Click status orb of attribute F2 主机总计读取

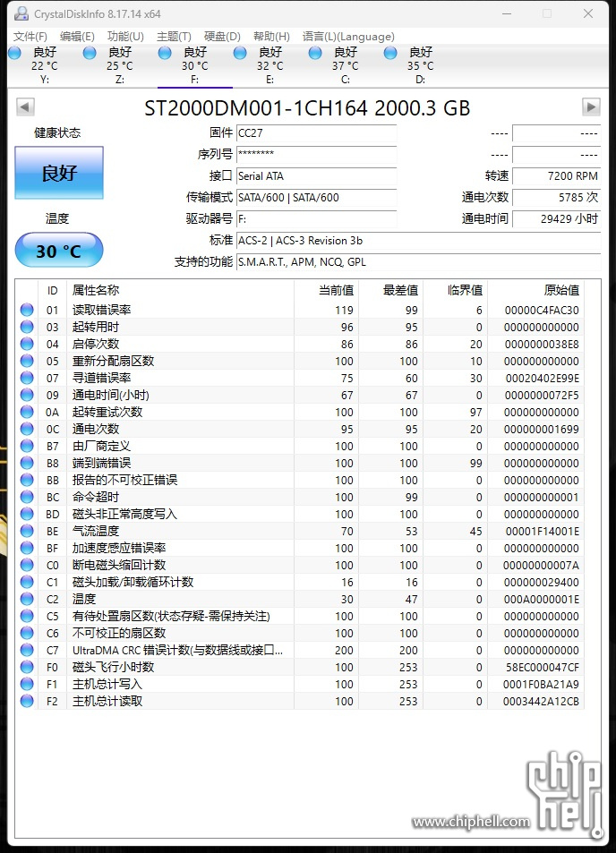click(27, 701)
